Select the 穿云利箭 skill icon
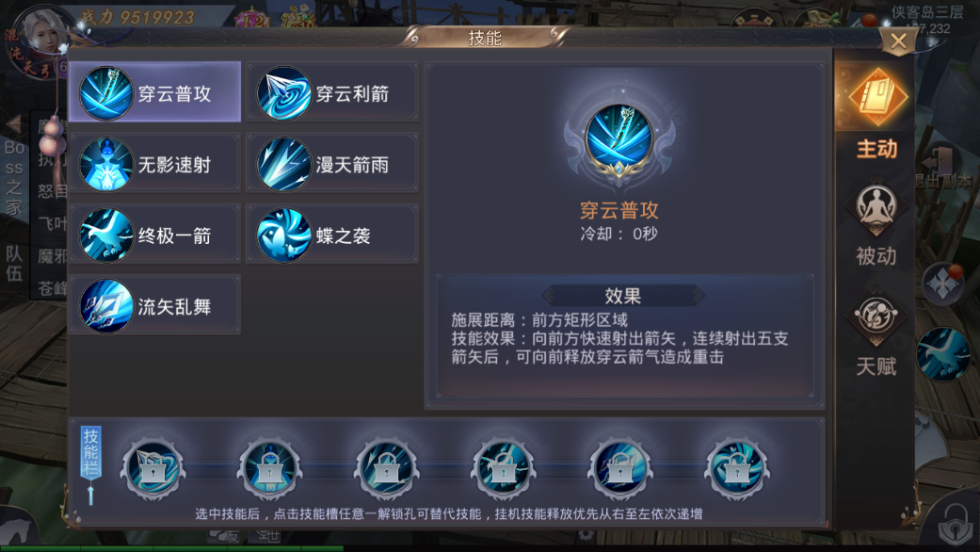Screen dimensions: 980x552 [x=283, y=94]
